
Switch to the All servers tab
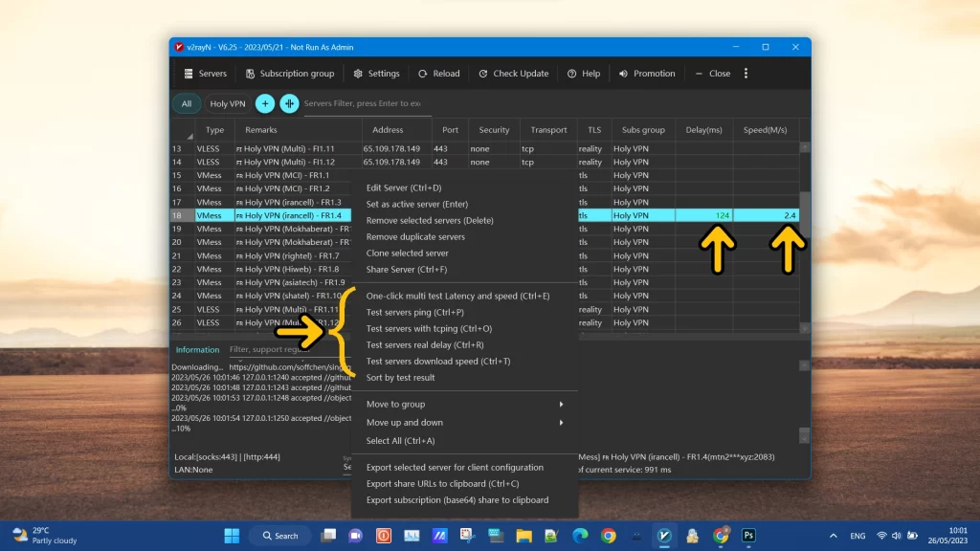click(x=186, y=103)
